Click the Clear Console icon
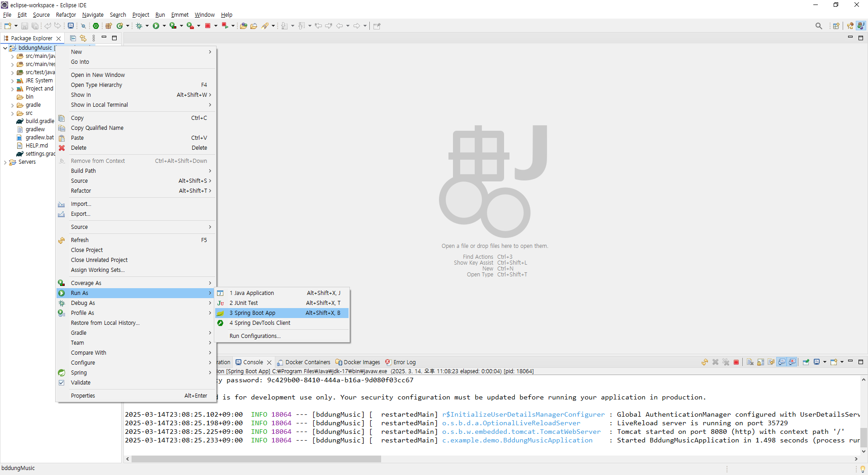This screenshot has width=868, height=475. pyautogui.click(x=750, y=362)
